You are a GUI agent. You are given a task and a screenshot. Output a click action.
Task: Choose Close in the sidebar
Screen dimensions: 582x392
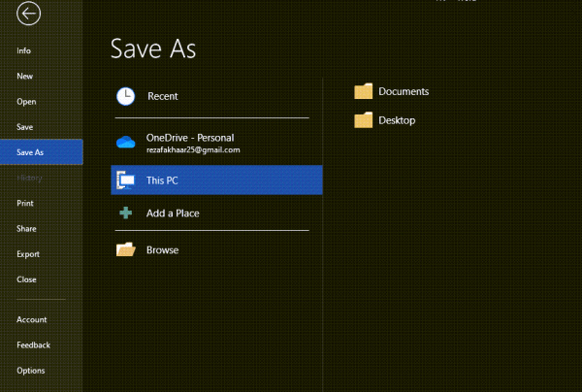[26, 279]
